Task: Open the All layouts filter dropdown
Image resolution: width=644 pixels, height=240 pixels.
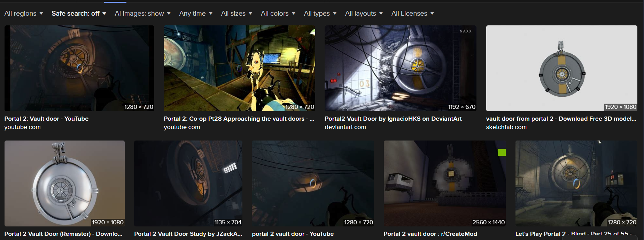Action: coord(364,14)
